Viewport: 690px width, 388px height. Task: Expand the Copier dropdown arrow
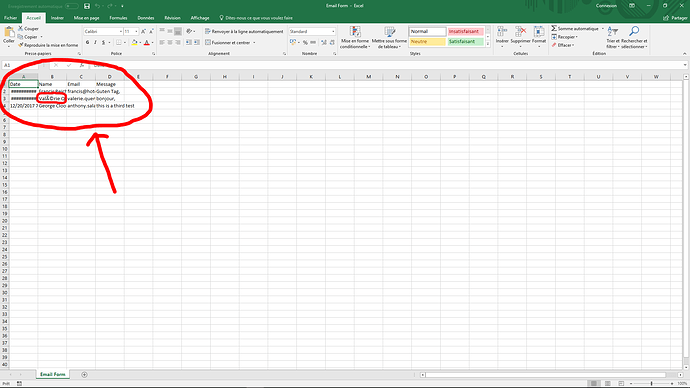41,37
